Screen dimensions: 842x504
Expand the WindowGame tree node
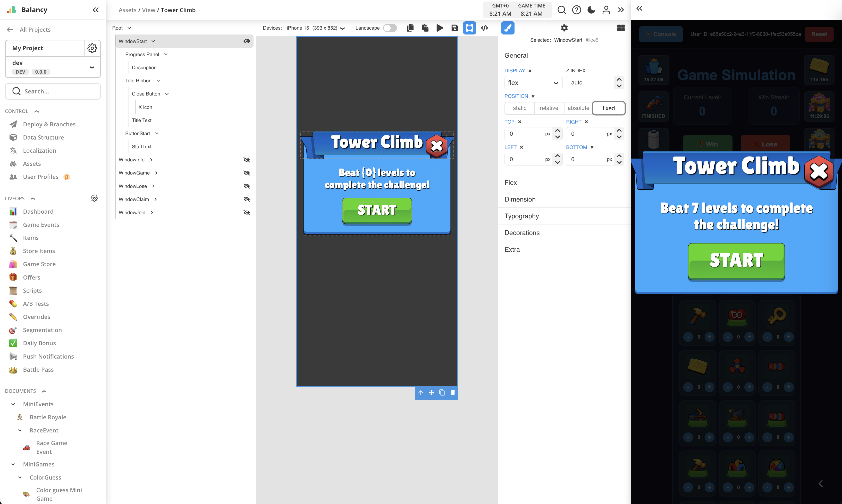pos(156,173)
